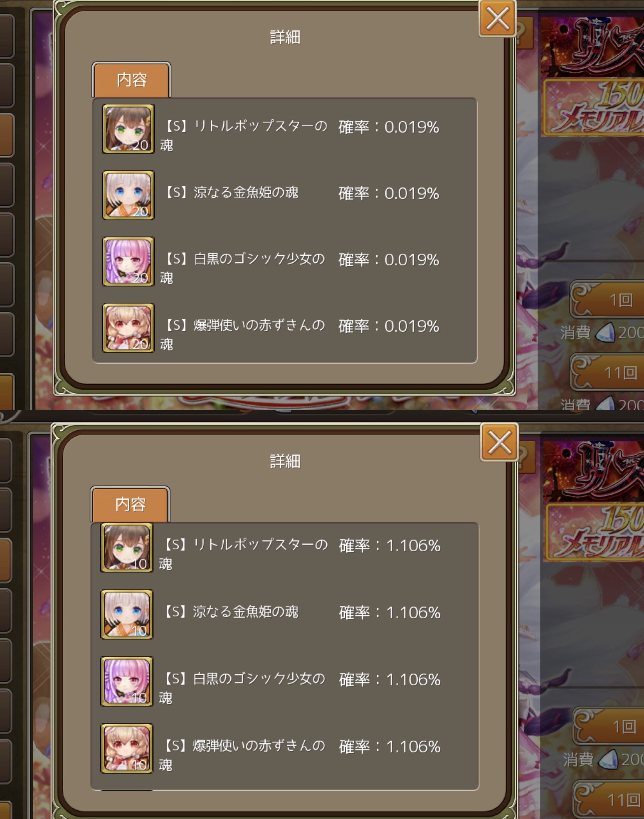644x819 pixels.
Task: Tap the Little Pop Star soul icon in bottom dialog
Action: tap(127, 548)
